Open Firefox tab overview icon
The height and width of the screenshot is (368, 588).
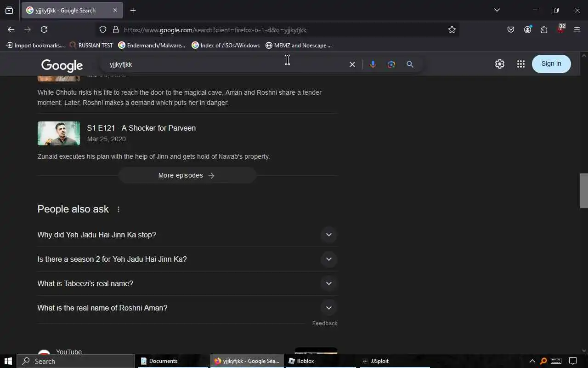9,10
